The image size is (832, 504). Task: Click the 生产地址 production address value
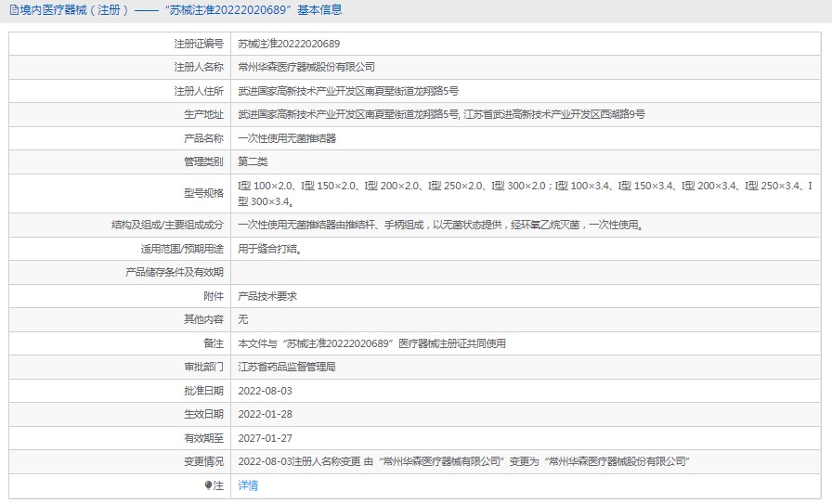click(441, 114)
